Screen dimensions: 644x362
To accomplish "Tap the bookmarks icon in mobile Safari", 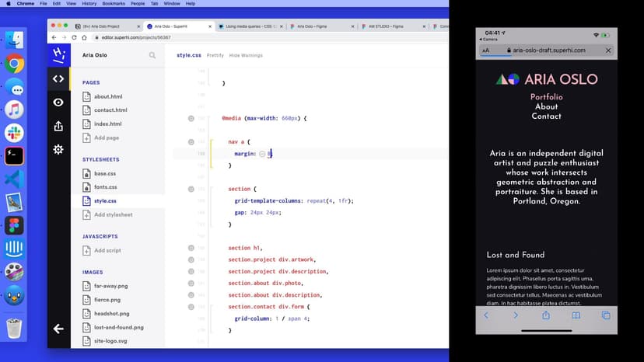I will click(x=576, y=315).
